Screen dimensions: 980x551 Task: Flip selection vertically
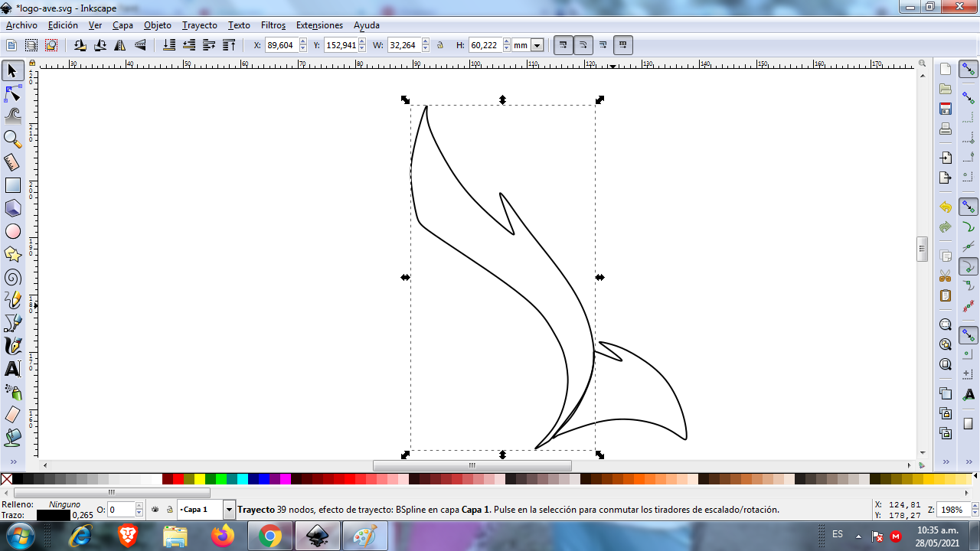[x=140, y=45]
